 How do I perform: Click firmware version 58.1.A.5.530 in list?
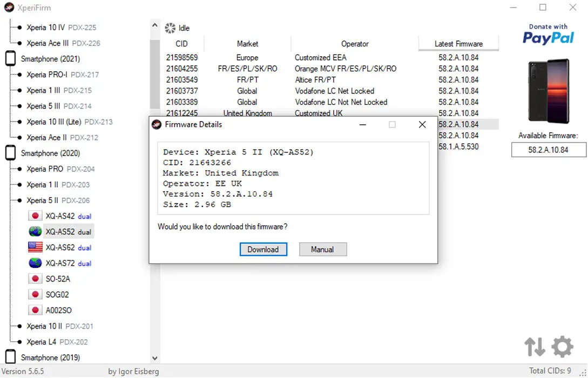pos(458,147)
